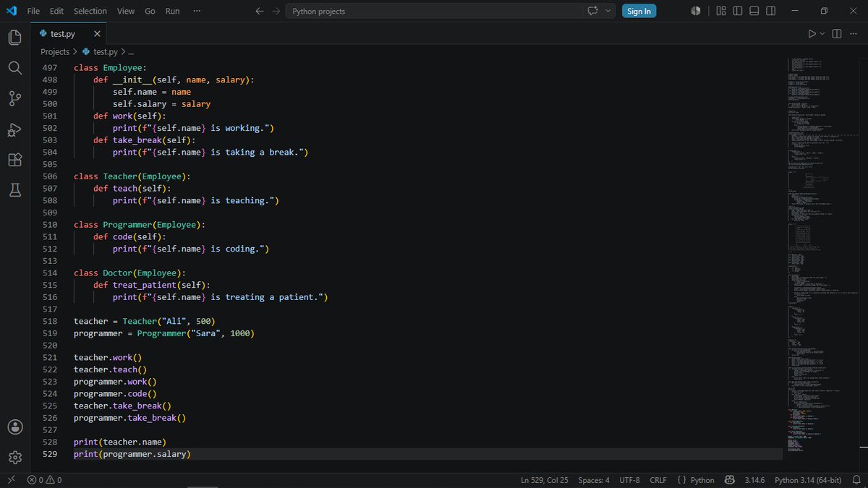This screenshot has width=868, height=488.
Task: Select Python 3.14 (64-bit) interpreter
Action: 808,480
